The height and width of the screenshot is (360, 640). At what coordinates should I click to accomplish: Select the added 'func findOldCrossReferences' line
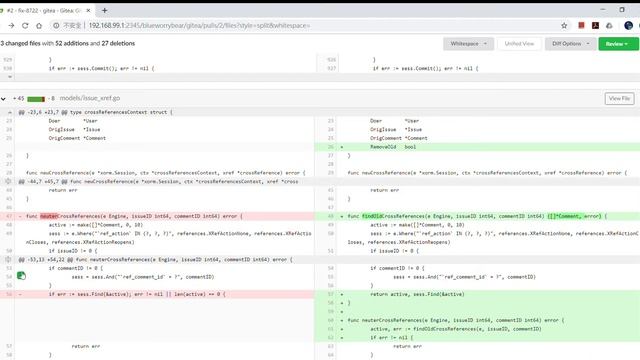(x=477, y=216)
